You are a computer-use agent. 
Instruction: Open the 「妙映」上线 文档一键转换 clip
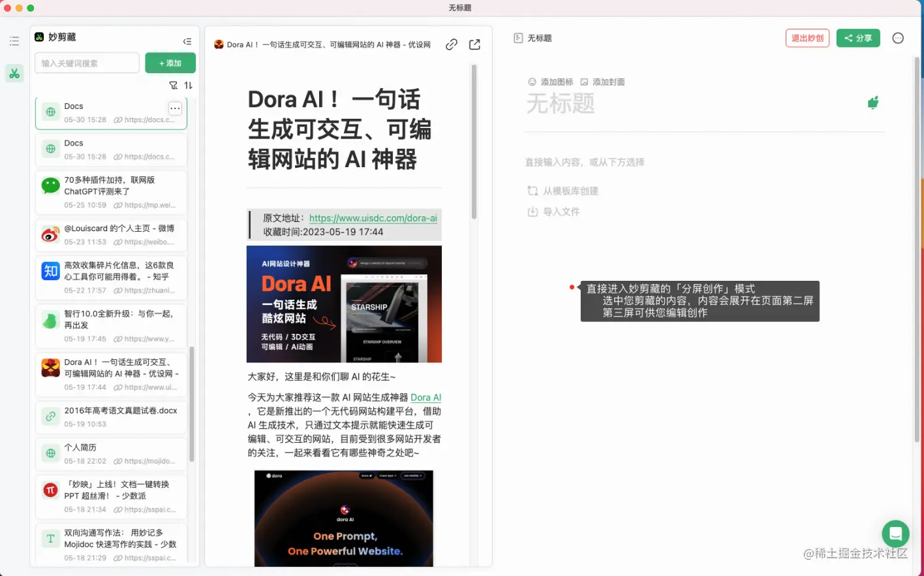(x=111, y=496)
